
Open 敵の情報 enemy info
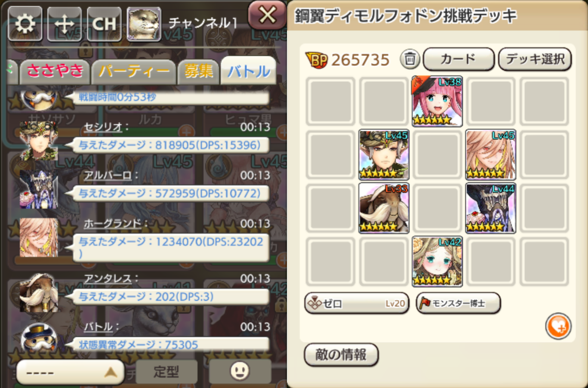coord(341,354)
